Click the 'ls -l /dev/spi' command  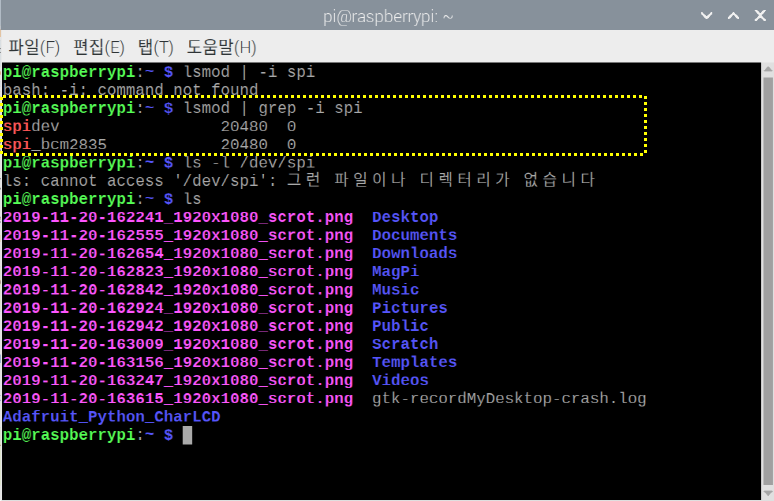pyautogui.click(x=249, y=162)
